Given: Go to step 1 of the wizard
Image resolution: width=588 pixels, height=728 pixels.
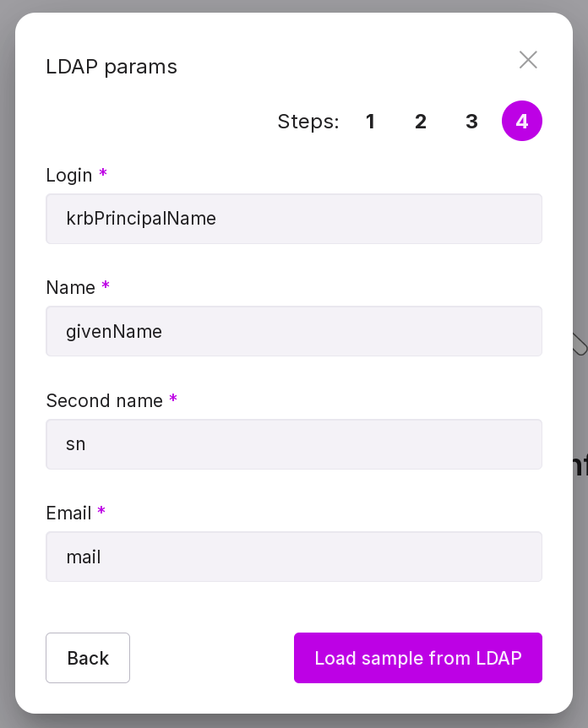Looking at the screenshot, I should (x=370, y=122).
